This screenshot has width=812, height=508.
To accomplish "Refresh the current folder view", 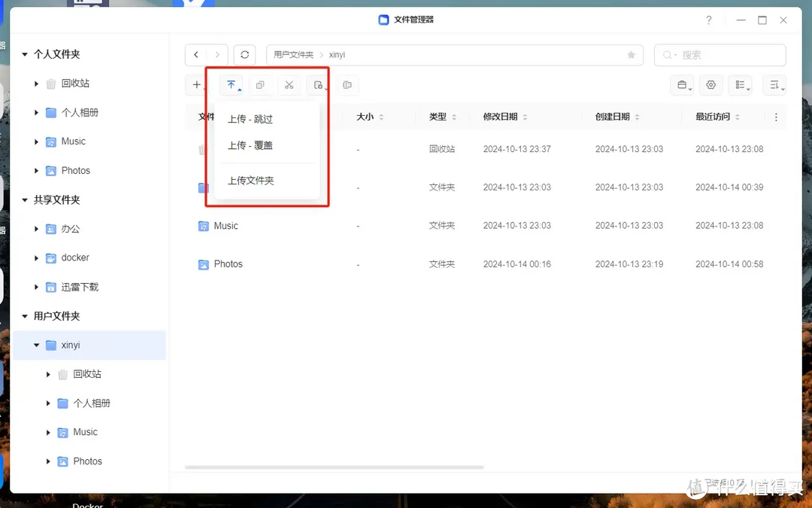I will click(244, 55).
